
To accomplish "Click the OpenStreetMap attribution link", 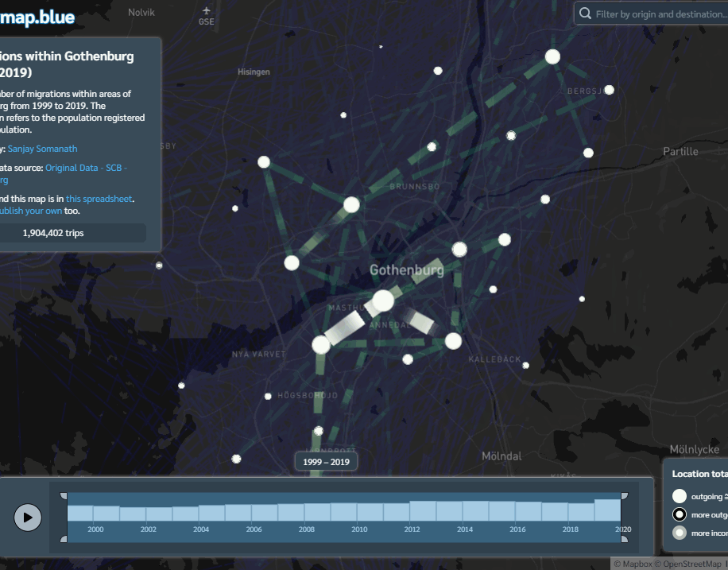I will tap(687, 564).
